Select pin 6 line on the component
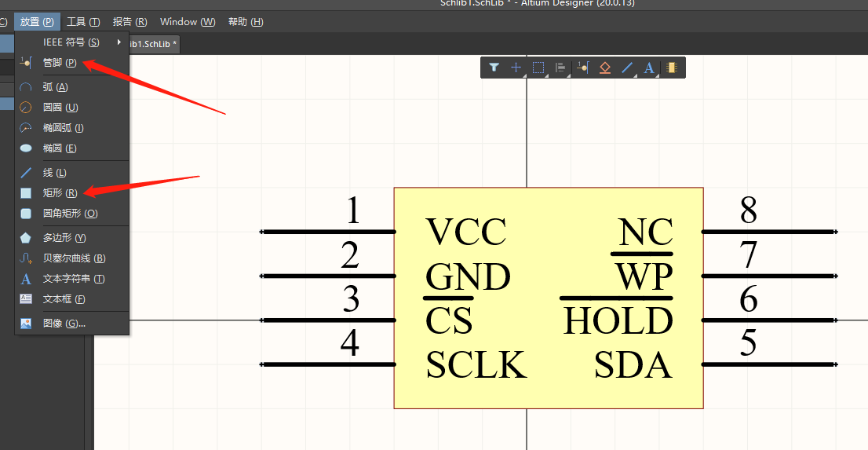The image size is (868, 450). [x=769, y=320]
